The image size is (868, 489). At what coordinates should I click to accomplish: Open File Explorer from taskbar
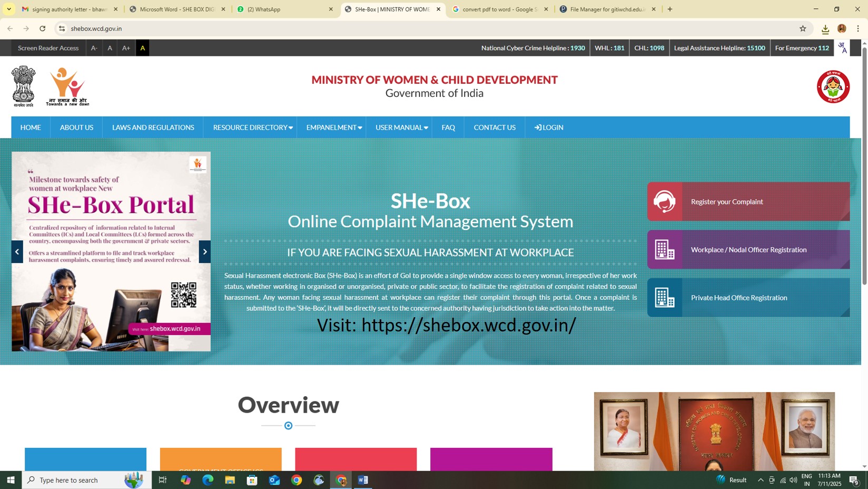230,480
